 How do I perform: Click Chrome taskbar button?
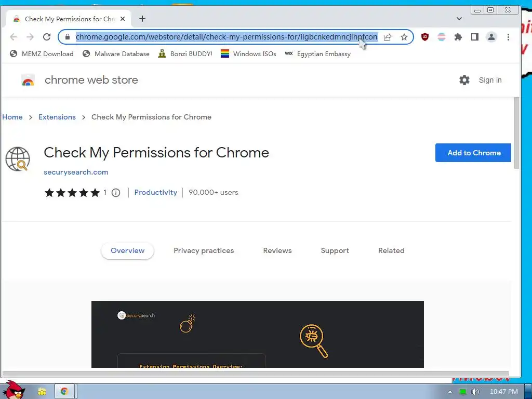coord(64,392)
